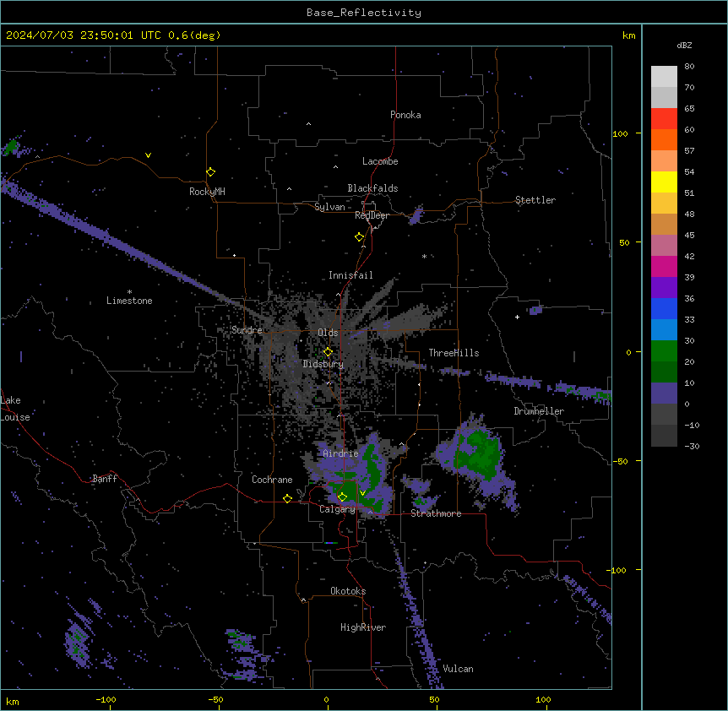Click the Blackfalds city label
Viewport: 728px width, 711px height.
pyautogui.click(x=372, y=188)
